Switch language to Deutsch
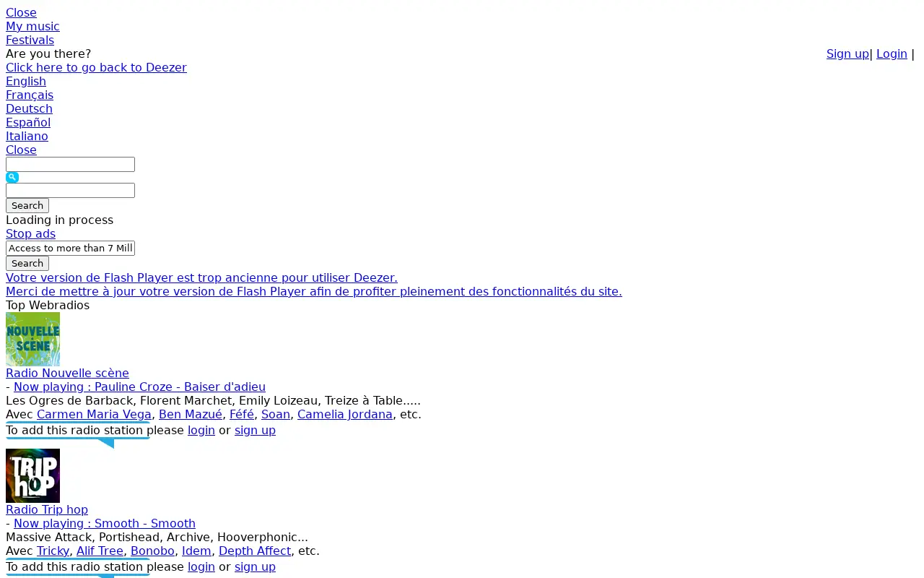The height and width of the screenshot is (578, 924). [x=29, y=108]
